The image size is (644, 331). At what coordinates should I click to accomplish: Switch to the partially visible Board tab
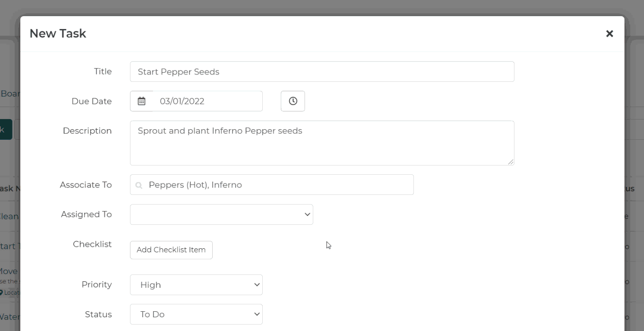[10, 94]
